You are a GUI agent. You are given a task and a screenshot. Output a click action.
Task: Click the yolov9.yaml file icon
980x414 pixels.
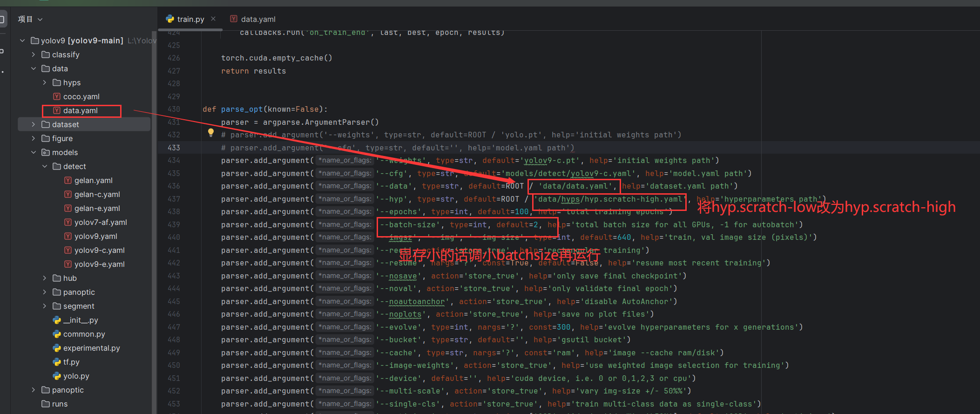(x=68, y=236)
